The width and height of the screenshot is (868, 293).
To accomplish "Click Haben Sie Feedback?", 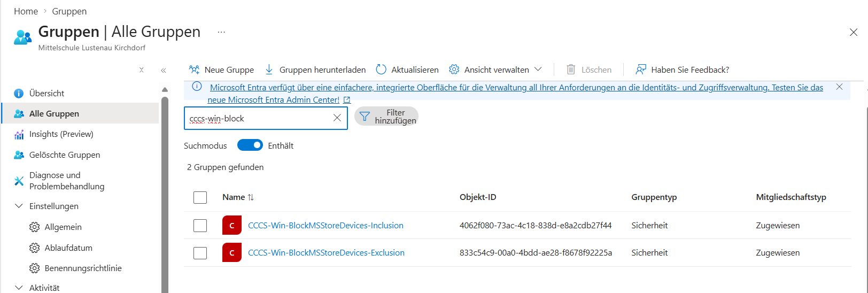I will click(x=682, y=70).
